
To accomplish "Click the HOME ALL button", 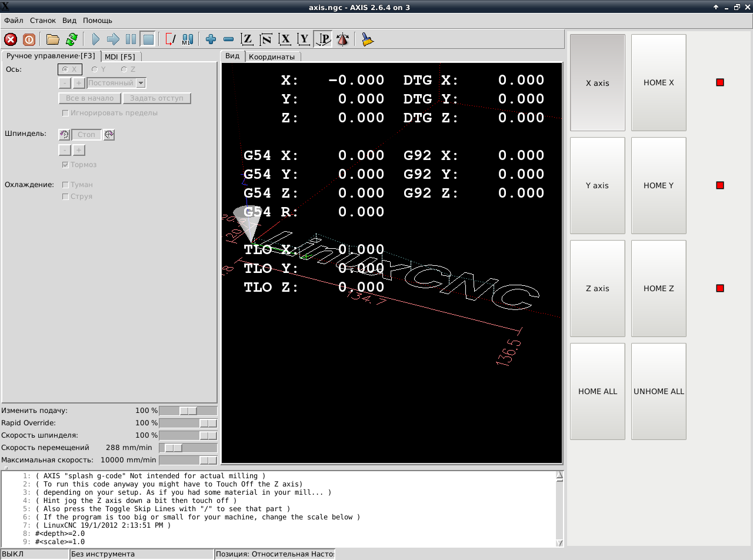I will coord(598,391).
